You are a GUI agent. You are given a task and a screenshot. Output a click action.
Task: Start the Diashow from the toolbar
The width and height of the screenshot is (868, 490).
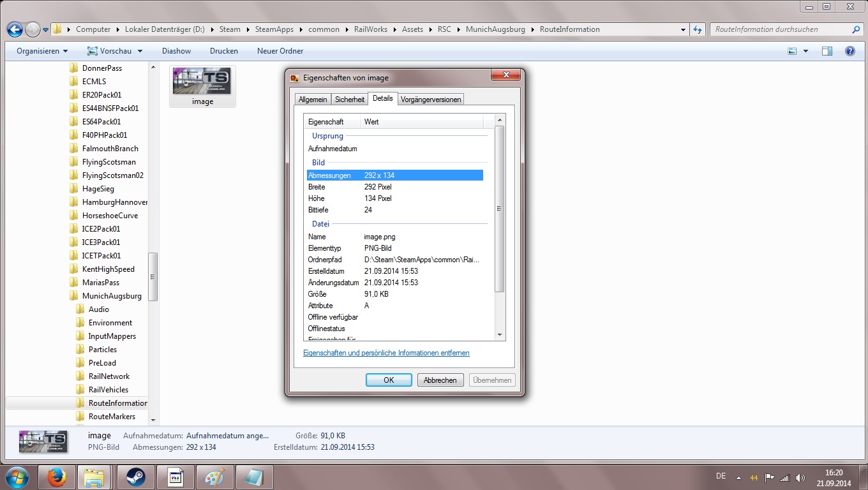[176, 51]
